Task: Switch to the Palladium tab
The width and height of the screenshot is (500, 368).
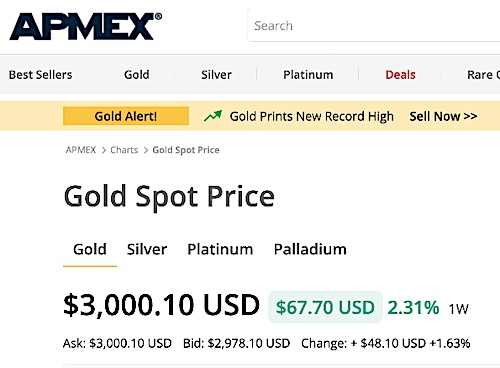Action: click(x=310, y=249)
